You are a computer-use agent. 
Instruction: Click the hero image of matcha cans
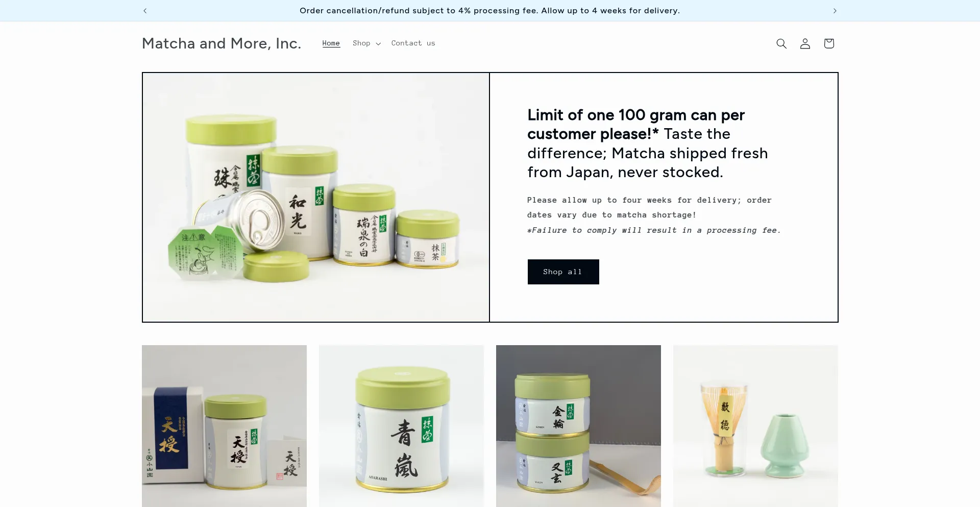click(x=316, y=197)
